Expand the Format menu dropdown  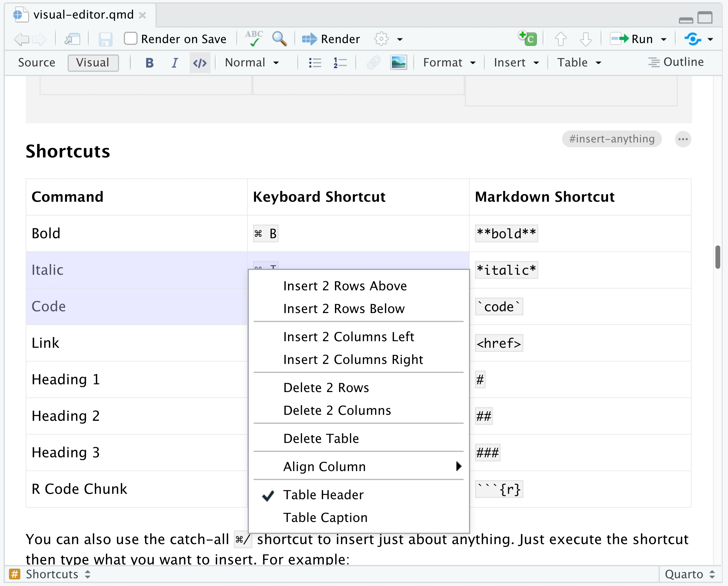pyautogui.click(x=449, y=63)
